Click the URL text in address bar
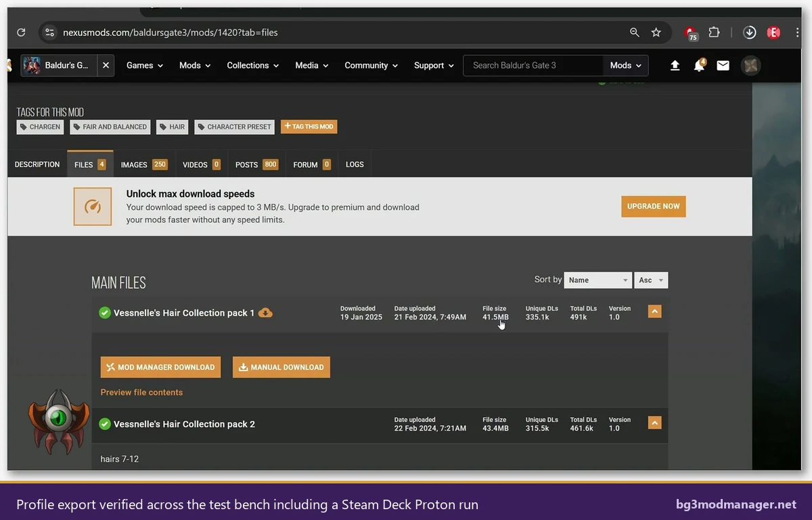Image resolution: width=812 pixels, height=520 pixels. [x=171, y=32]
